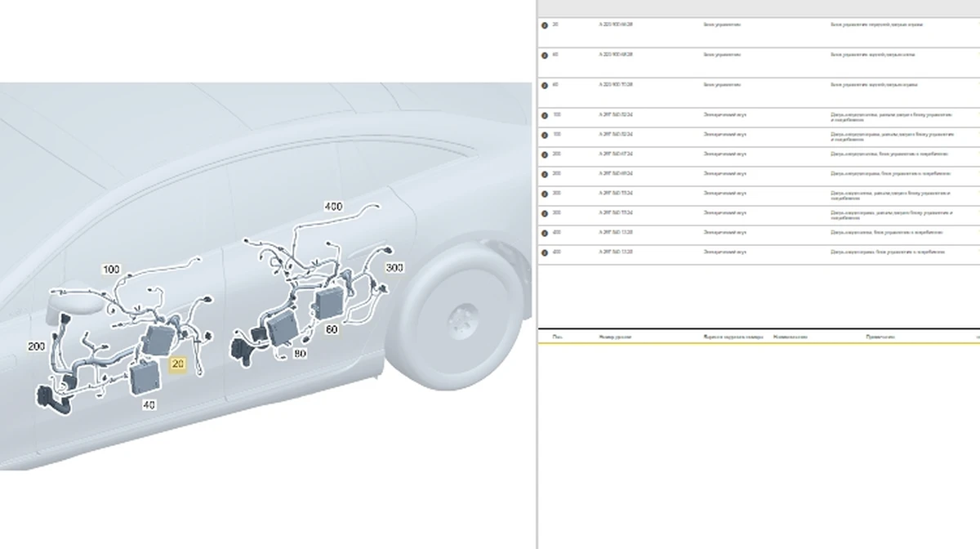The width and height of the screenshot is (980, 549).
Task: Click the 'Поз.' column header
Action: point(557,337)
